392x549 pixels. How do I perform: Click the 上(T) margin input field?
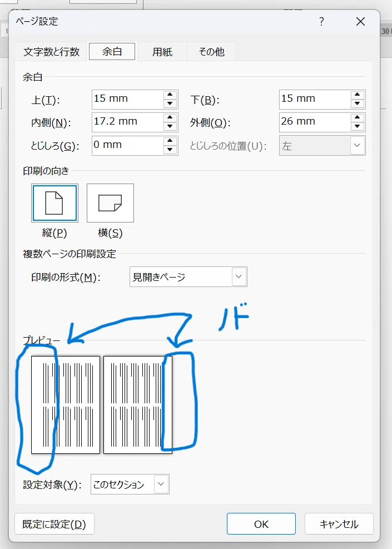pos(127,99)
